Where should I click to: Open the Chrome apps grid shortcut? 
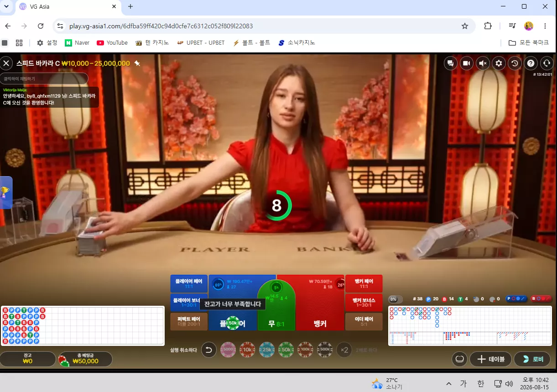[x=19, y=43]
